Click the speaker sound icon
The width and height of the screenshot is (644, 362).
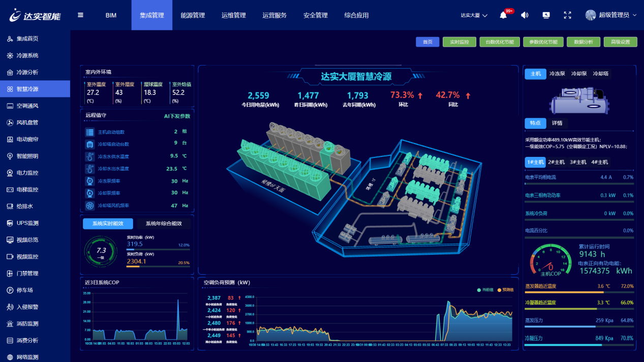[525, 15]
